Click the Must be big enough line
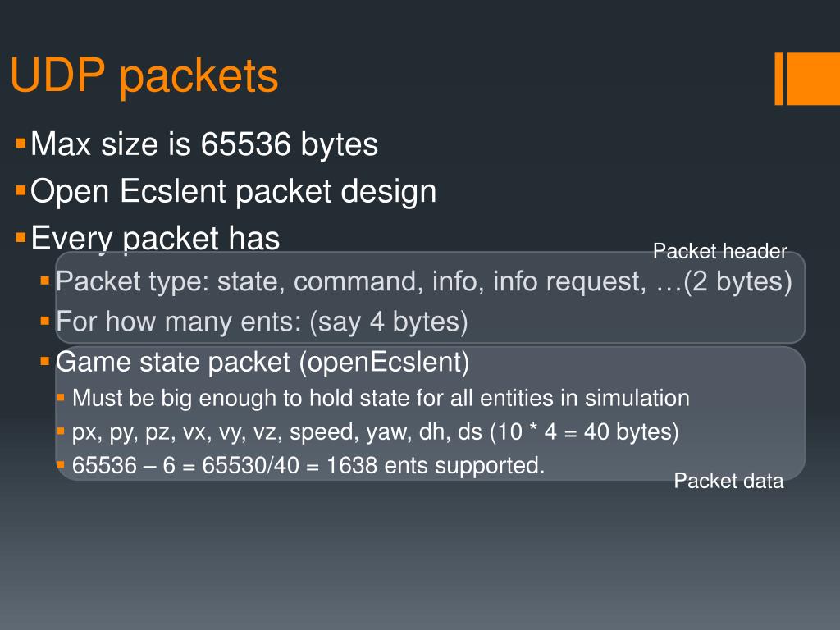840x630 pixels. pos(381,398)
